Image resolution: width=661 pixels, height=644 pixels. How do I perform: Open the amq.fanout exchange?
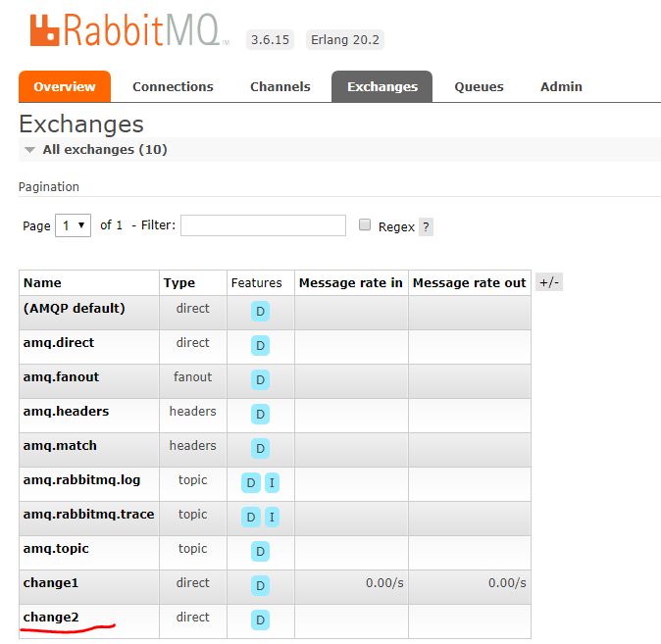coord(61,376)
